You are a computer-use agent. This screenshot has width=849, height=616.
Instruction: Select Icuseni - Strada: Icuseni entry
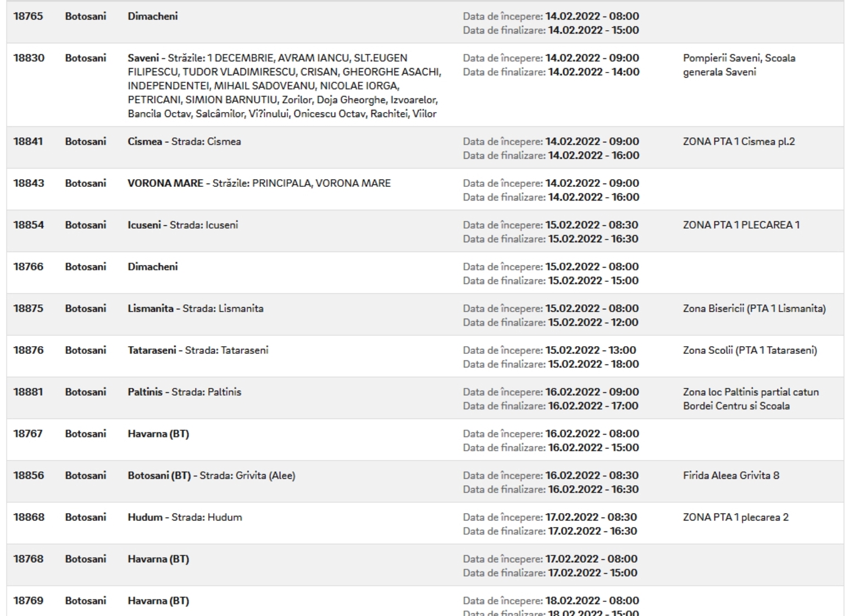pyautogui.click(x=182, y=225)
